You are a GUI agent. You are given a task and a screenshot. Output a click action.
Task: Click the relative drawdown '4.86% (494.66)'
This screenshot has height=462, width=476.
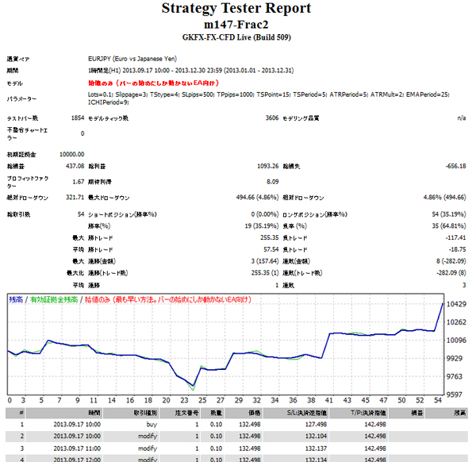click(x=445, y=198)
